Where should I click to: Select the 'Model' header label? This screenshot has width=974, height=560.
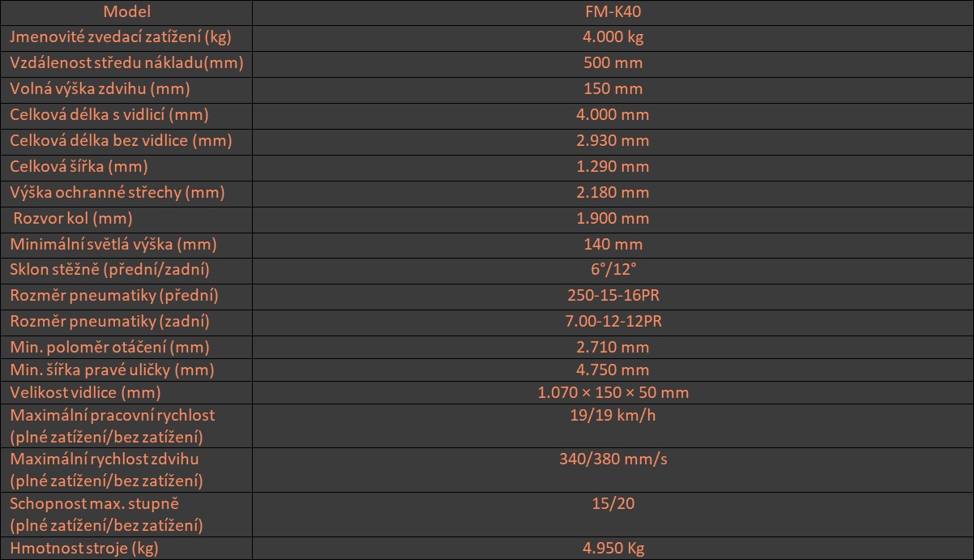(126, 11)
